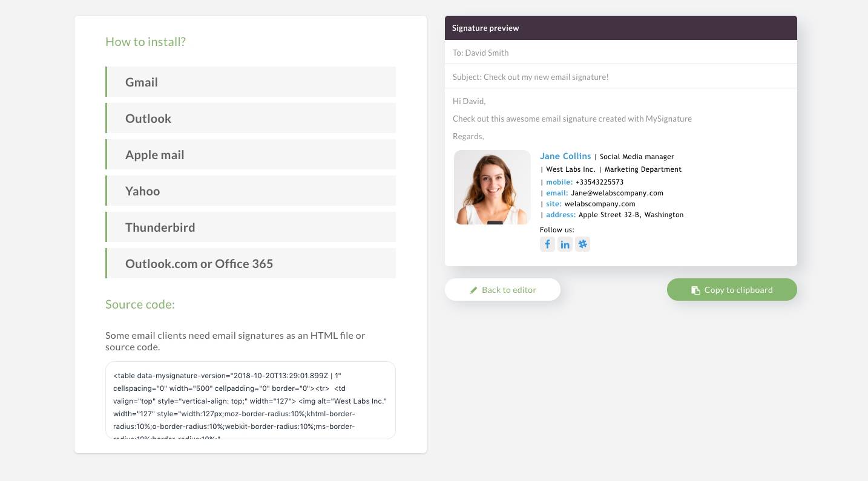Expand the Outlook.com or Office 365 section
The height and width of the screenshot is (481, 868).
(x=251, y=263)
